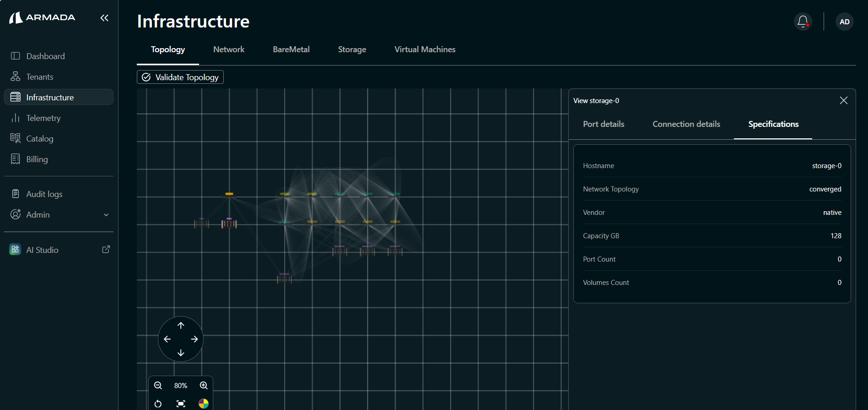Click the Infrastructure page heading
The height and width of the screenshot is (410, 868).
pyautogui.click(x=193, y=22)
